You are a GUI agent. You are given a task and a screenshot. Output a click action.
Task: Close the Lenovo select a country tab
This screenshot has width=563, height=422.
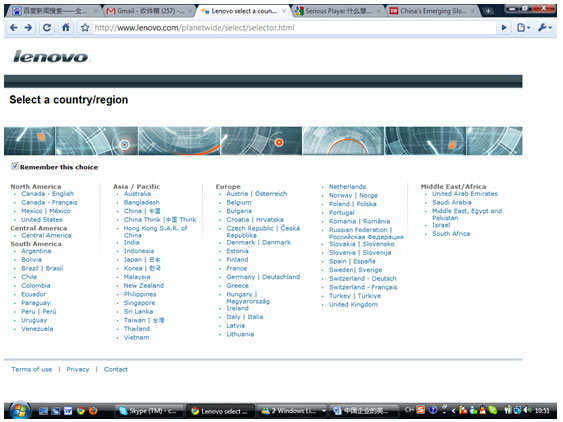coord(284,11)
